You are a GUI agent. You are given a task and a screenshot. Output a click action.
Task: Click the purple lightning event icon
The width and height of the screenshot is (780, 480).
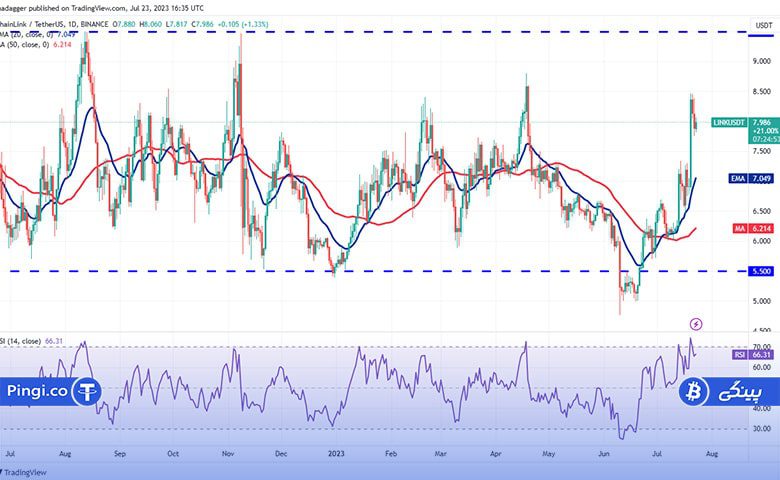[x=696, y=324]
